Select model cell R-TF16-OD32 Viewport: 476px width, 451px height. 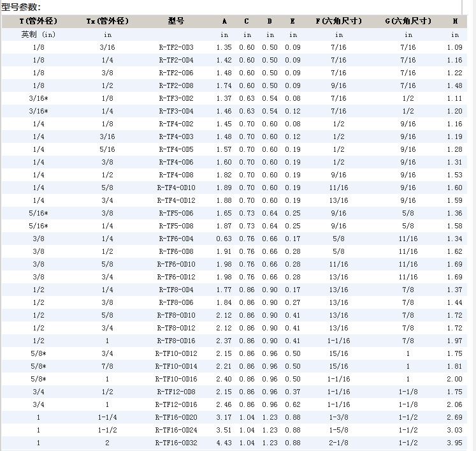click(176, 443)
